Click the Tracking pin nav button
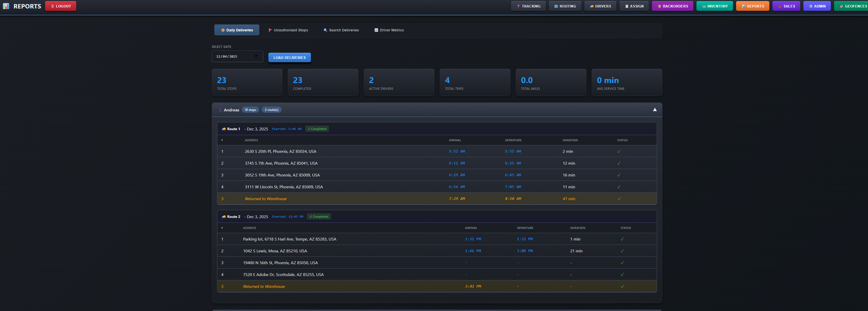The width and height of the screenshot is (868, 311). [528, 6]
